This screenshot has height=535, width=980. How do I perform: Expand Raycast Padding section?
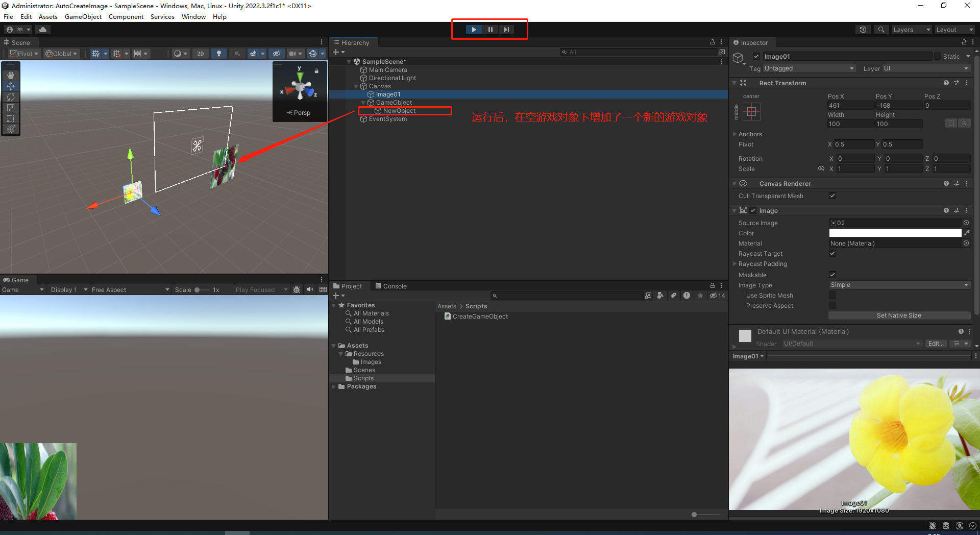pos(734,263)
